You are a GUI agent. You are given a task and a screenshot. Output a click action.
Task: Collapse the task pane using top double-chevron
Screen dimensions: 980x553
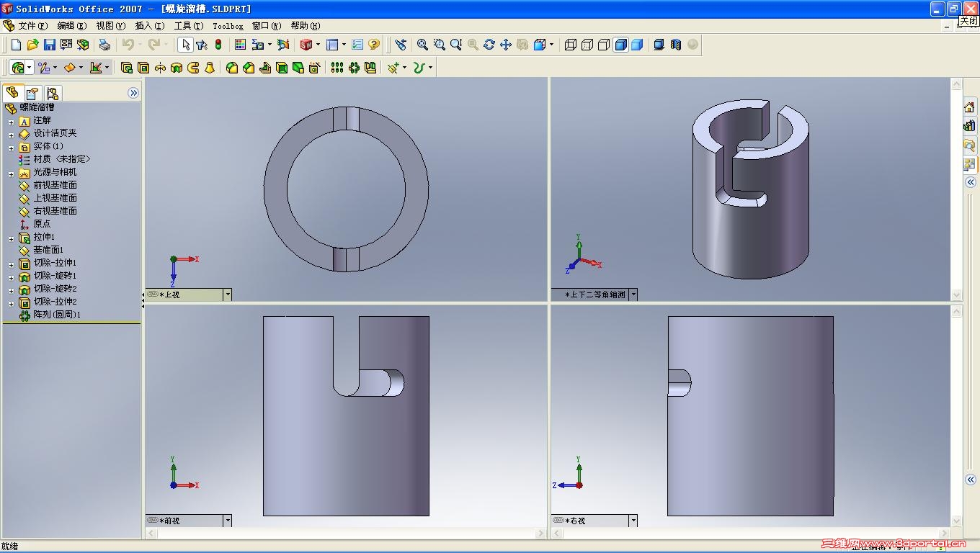(x=971, y=183)
